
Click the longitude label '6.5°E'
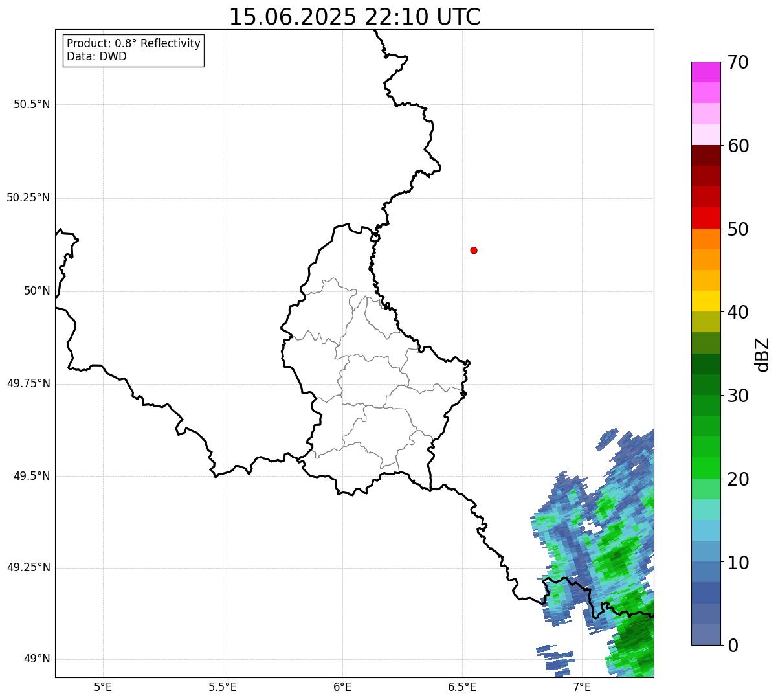point(462,686)
